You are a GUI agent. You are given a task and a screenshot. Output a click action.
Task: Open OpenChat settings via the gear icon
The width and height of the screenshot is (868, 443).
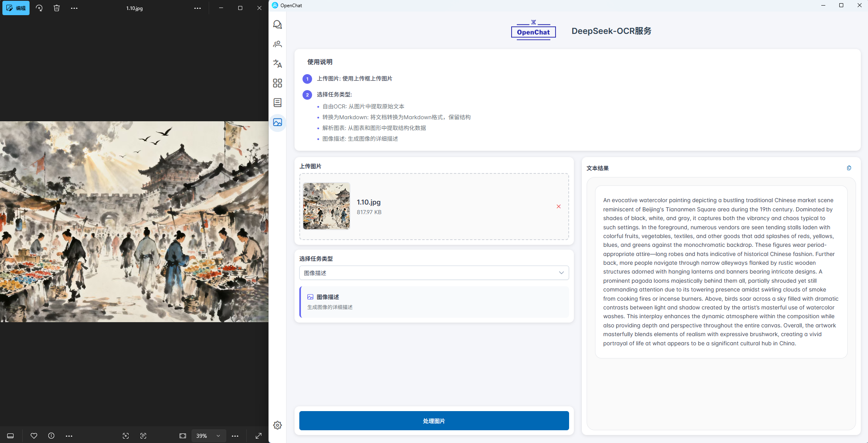click(277, 425)
